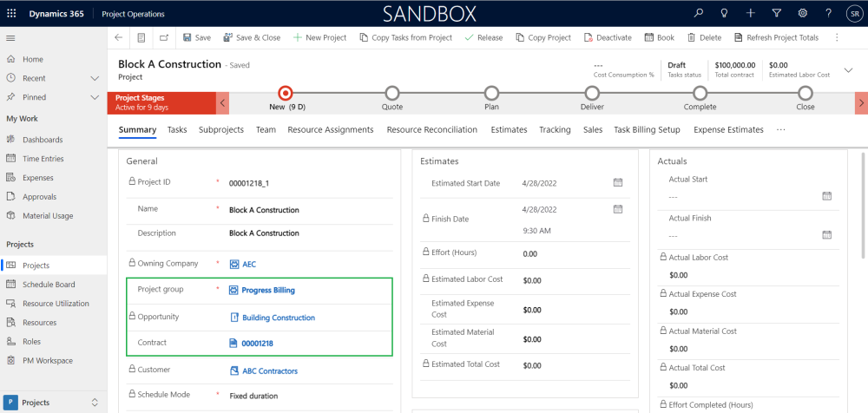868x413 pixels.
Task: Open the SR user account avatar
Action: pyautogui.click(x=853, y=14)
